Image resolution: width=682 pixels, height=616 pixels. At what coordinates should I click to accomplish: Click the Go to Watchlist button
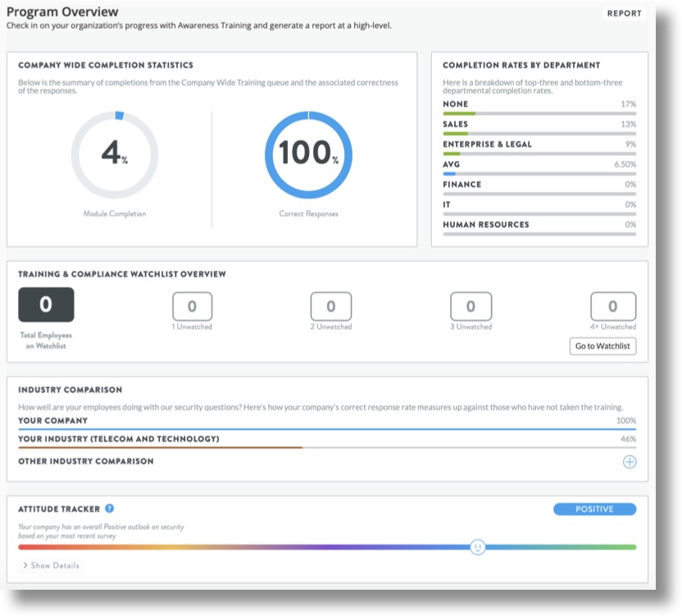(x=603, y=346)
